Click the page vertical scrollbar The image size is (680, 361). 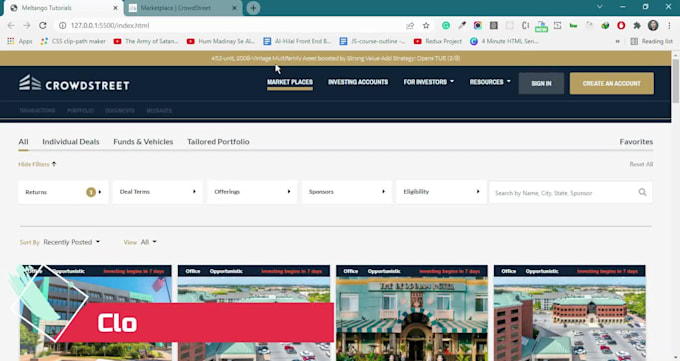[x=675, y=82]
